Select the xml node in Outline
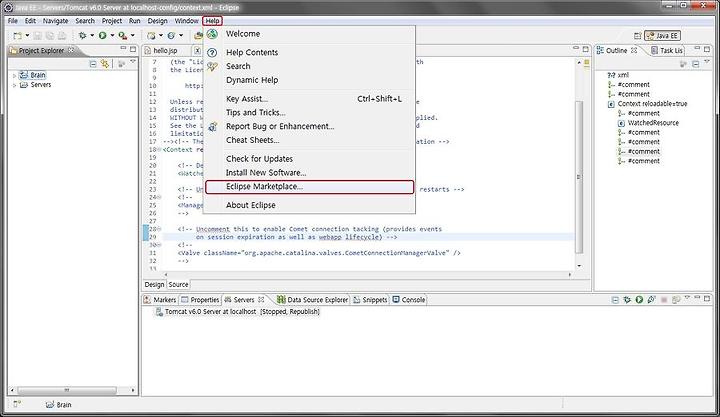720x417 pixels. (x=618, y=75)
